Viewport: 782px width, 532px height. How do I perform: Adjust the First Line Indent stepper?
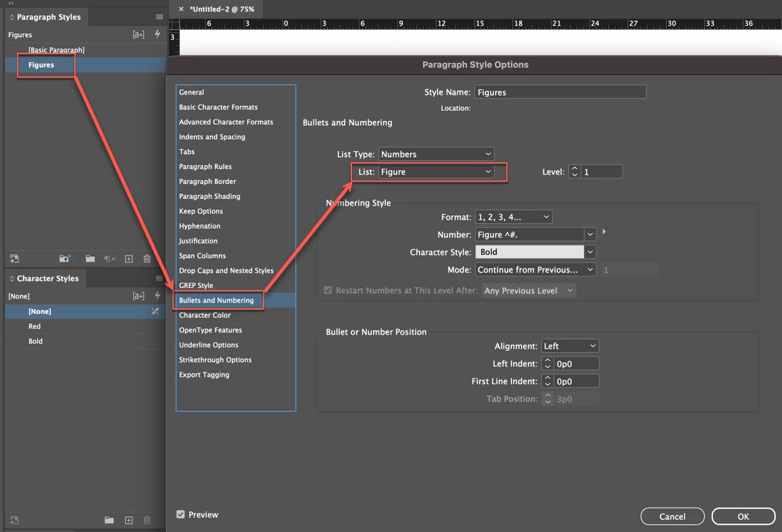(547, 381)
